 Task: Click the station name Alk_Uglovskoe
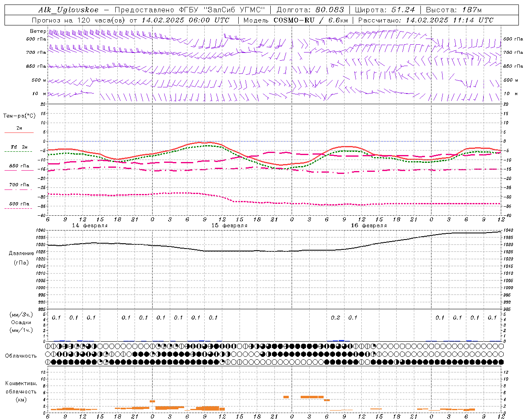click(x=68, y=10)
